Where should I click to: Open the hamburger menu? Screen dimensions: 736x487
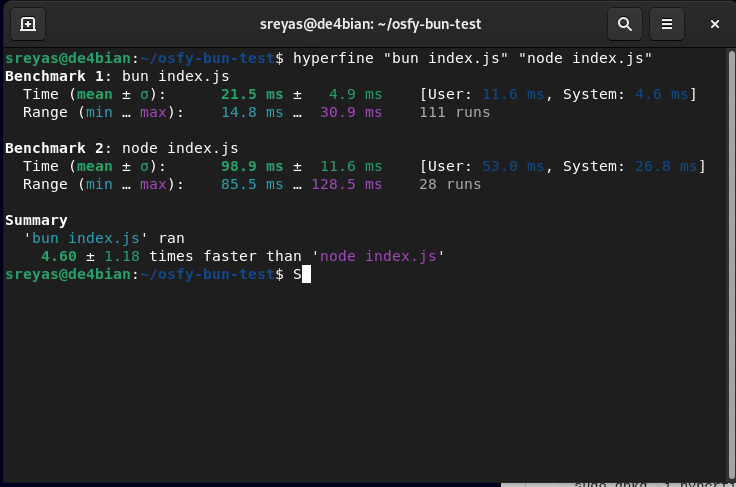click(x=667, y=24)
